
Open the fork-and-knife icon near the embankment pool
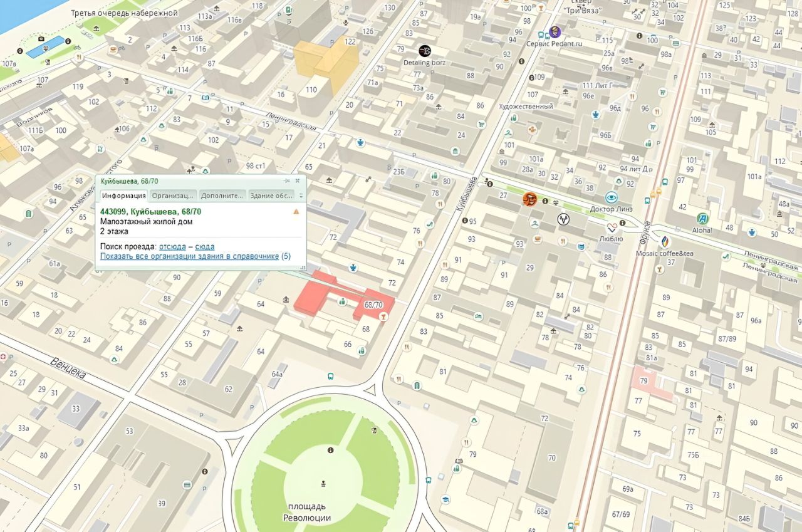pos(78,56)
